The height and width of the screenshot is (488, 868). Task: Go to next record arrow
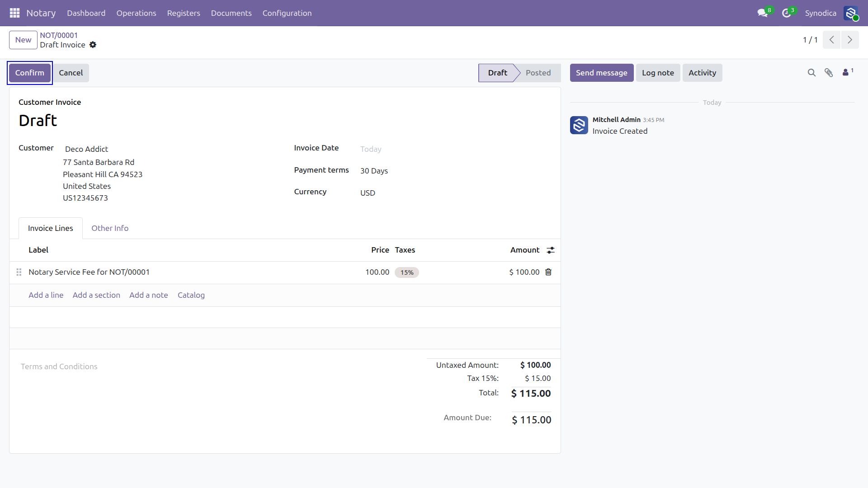(850, 40)
